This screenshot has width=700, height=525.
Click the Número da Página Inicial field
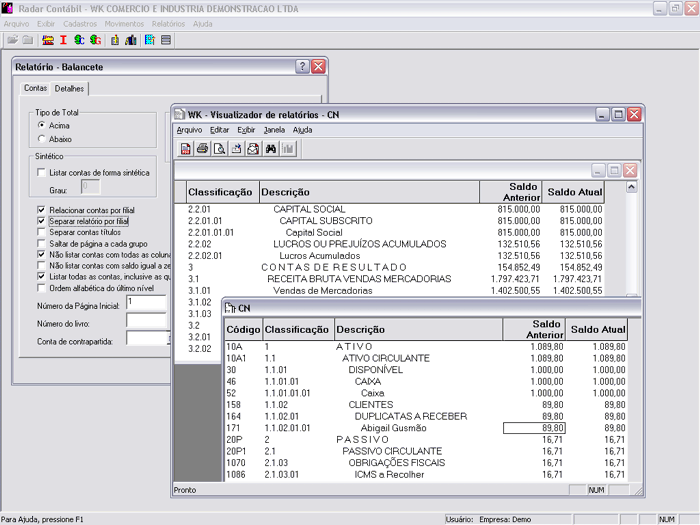[x=145, y=302]
